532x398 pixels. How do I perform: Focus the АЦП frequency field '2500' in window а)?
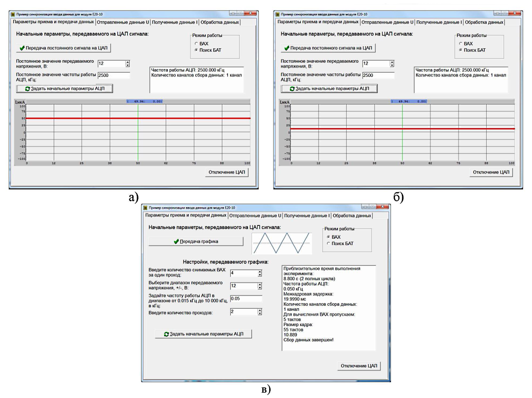(114, 75)
